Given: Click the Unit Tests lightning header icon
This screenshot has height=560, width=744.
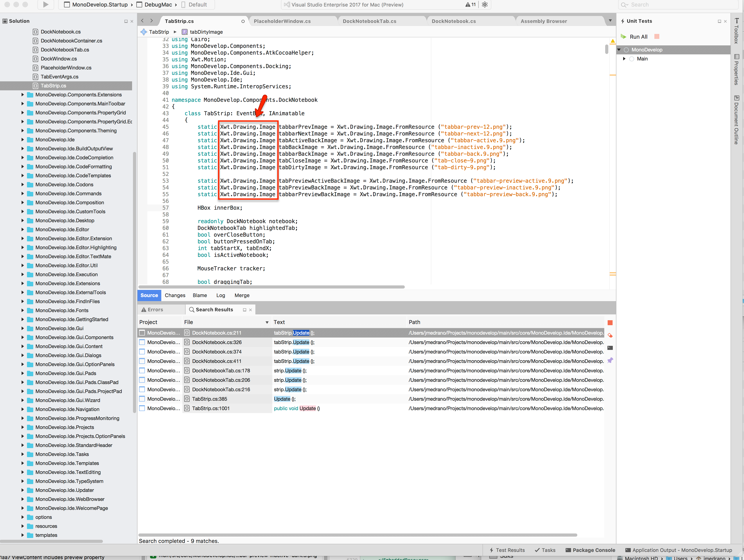Looking at the screenshot, I should tap(622, 21).
